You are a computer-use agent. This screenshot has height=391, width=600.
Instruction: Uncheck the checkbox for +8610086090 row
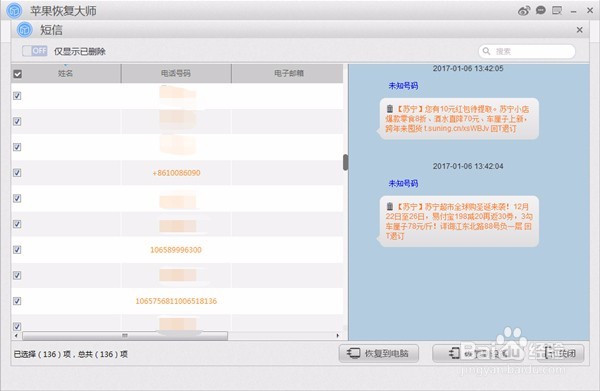point(17,173)
